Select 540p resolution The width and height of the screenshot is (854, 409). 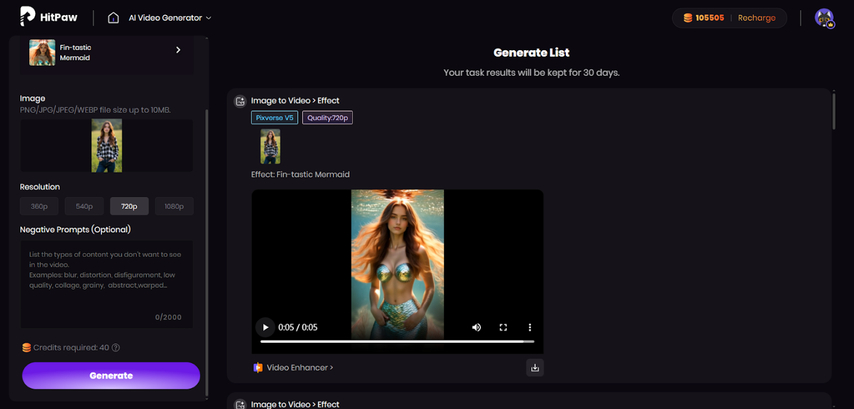(84, 206)
